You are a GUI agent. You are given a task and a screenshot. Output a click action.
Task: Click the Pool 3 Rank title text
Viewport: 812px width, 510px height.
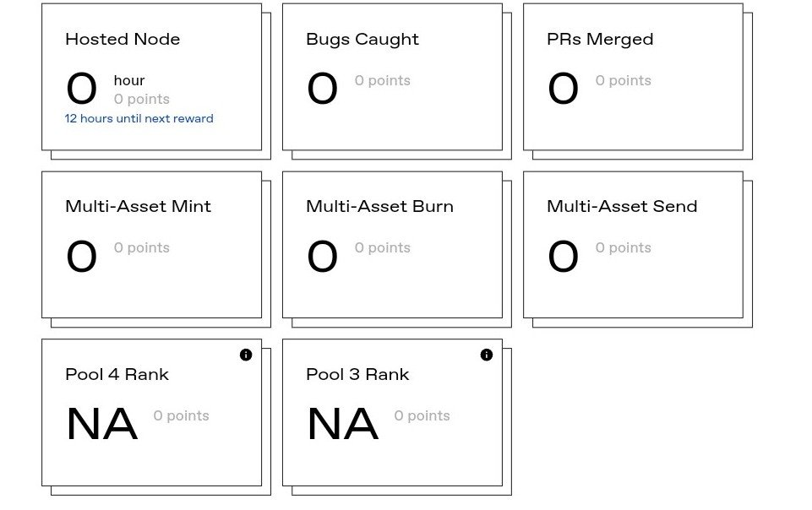coord(357,375)
